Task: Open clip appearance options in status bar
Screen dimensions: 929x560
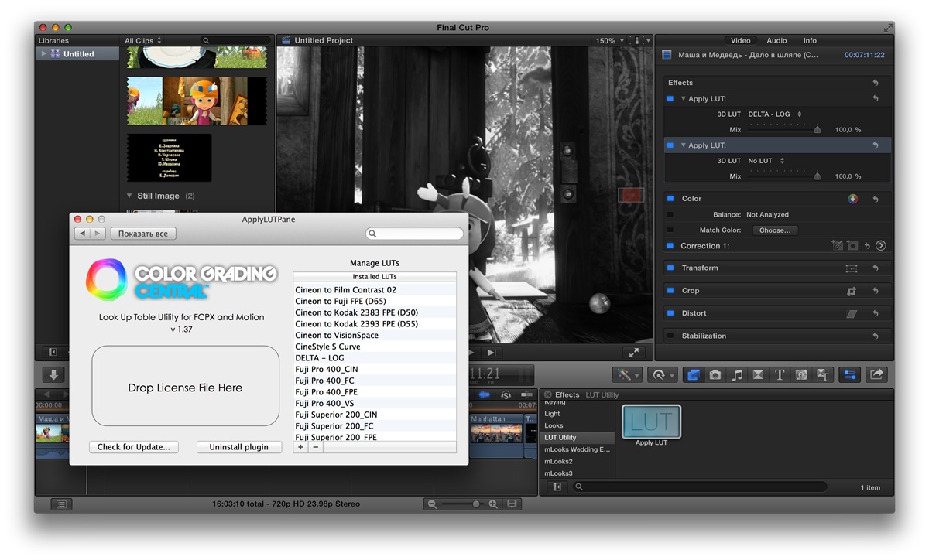Action: (x=511, y=504)
